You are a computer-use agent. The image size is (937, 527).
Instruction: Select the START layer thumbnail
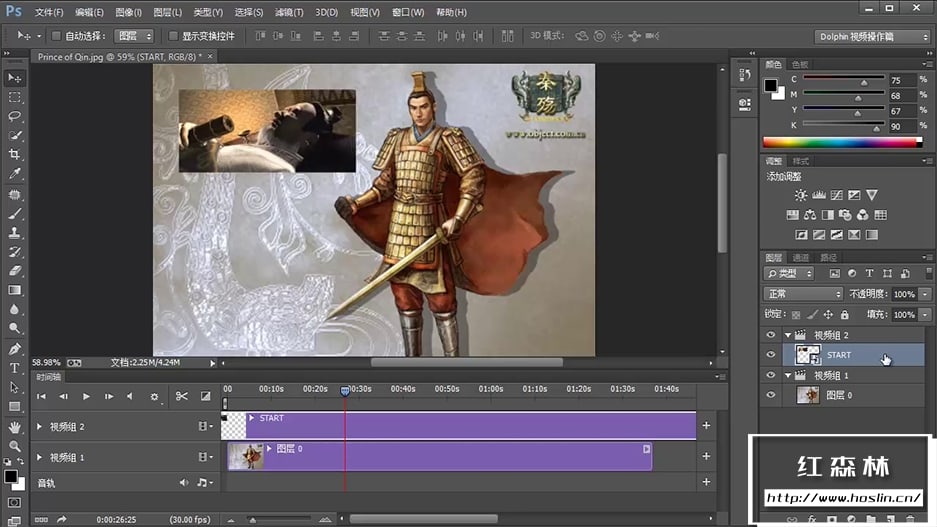point(808,355)
